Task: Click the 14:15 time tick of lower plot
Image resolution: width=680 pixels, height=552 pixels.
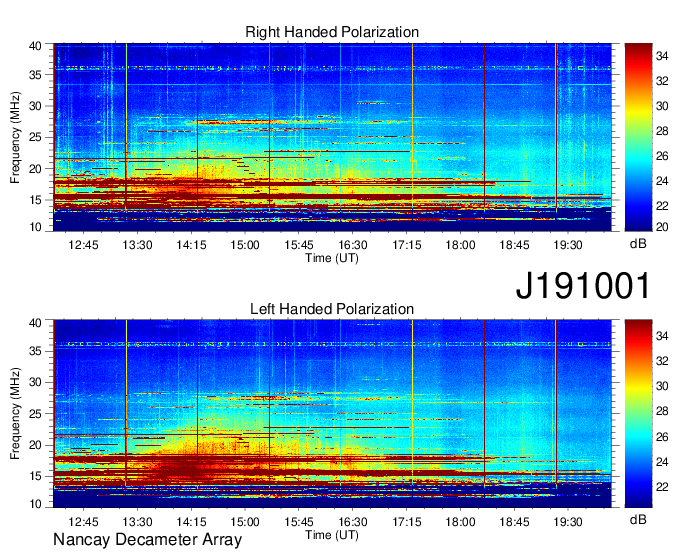Action: click(191, 522)
